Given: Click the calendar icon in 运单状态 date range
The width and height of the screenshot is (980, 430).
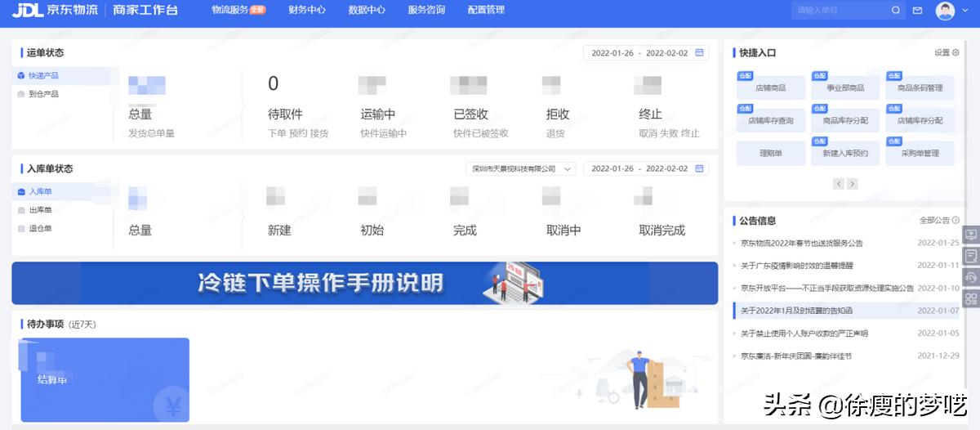Looking at the screenshot, I should [x=700, y=53].
